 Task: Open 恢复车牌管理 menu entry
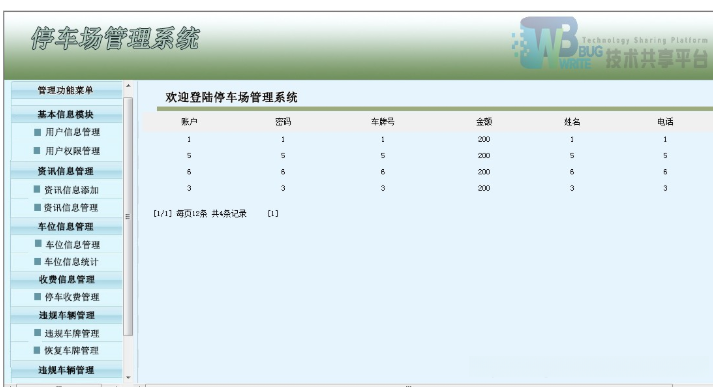coord(71,351)
